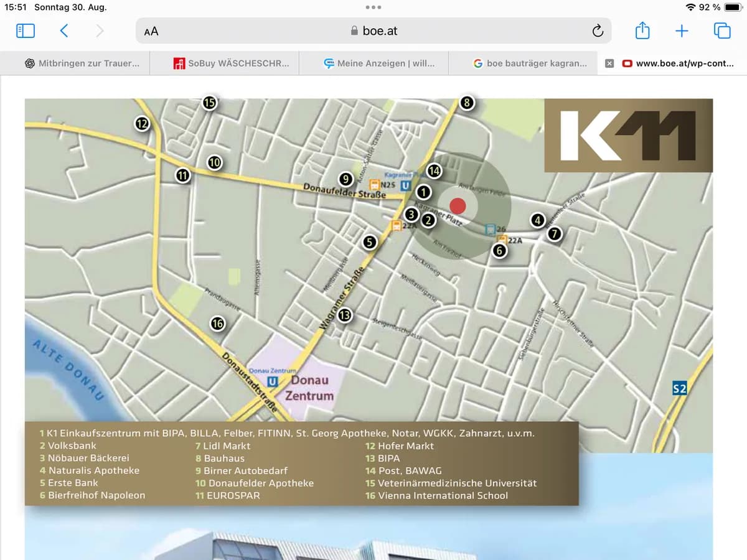
Task: Tap the ALTE DONAU water label
Action: click(x=68, y=371)
